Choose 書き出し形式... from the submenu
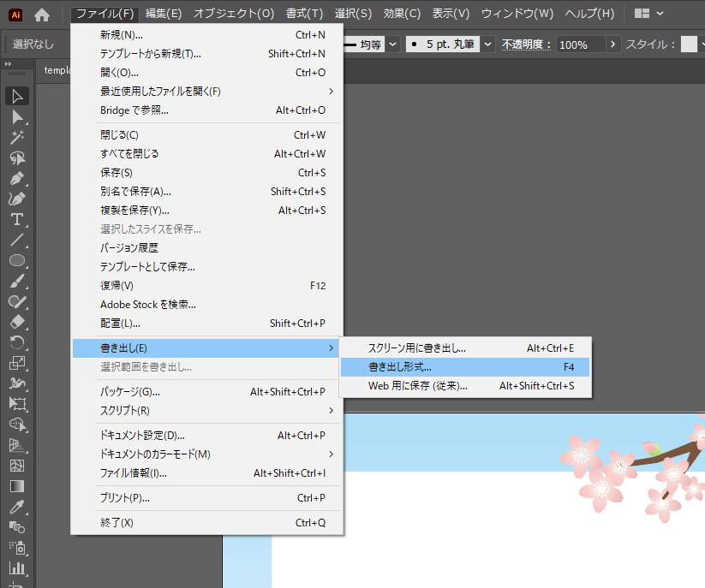Screen dimensions: 705x588 tap(400, 367)
